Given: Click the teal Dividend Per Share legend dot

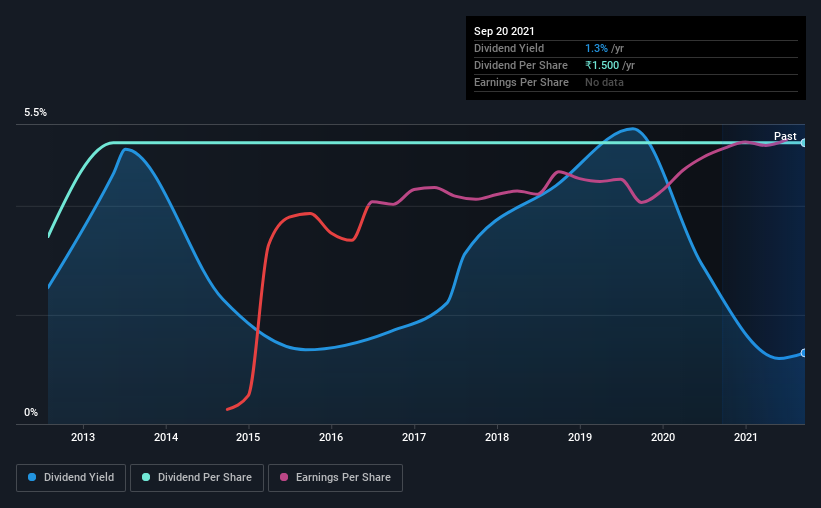Looking at the screenshot, I should (x=146, y=477).
